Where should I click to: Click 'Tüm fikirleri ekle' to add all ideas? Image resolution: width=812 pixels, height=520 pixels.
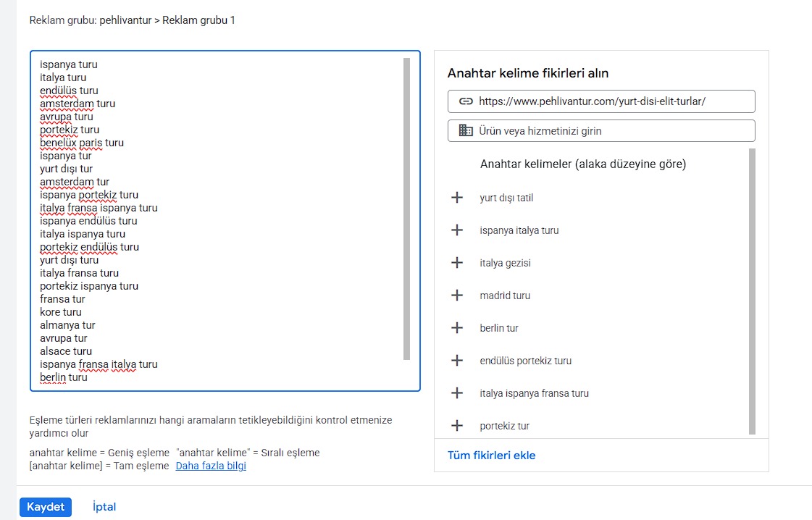coord(491,456)
